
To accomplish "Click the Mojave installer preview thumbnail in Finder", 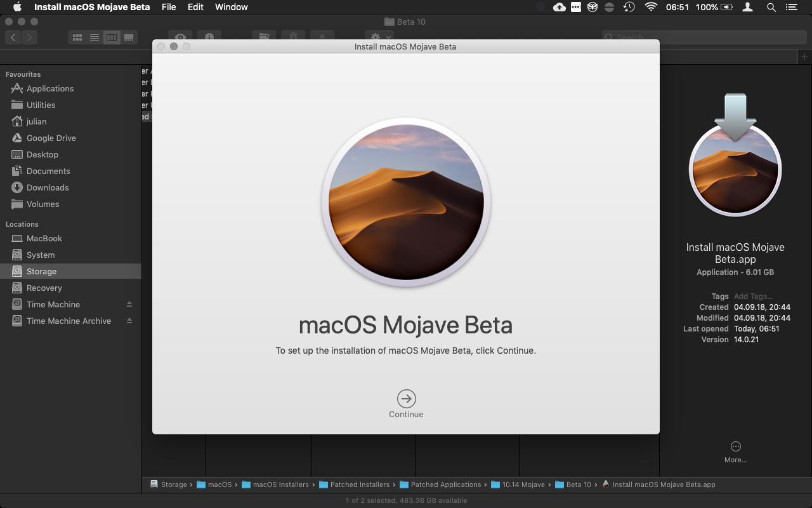I will 735,156.
